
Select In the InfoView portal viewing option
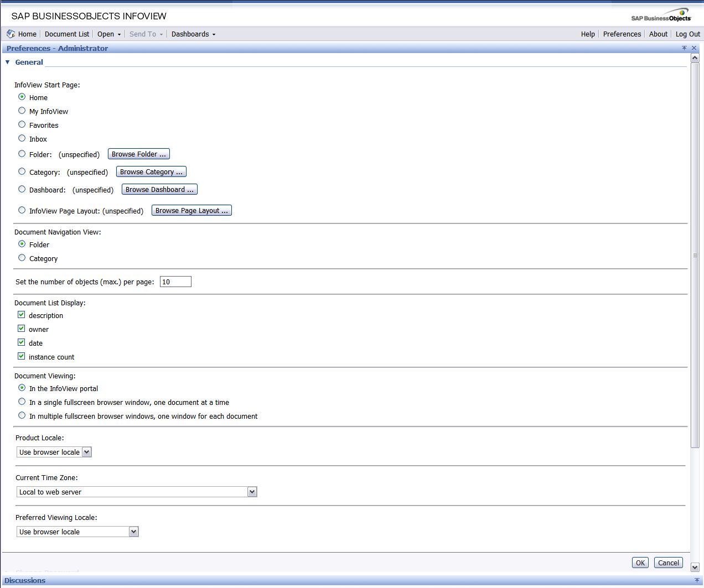[22, 388]
